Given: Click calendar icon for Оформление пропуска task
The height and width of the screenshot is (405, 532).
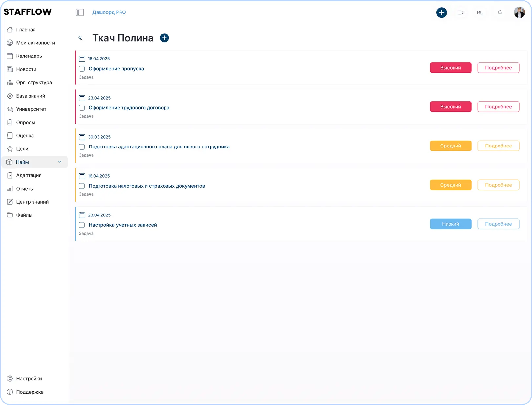Looking at the screenshot, I should (82, 59).
